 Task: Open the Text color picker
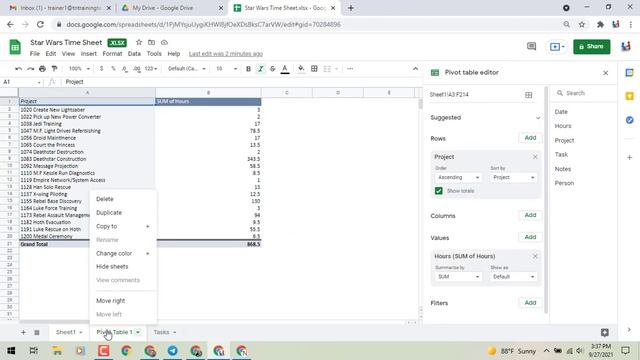[x=285, y=69]
